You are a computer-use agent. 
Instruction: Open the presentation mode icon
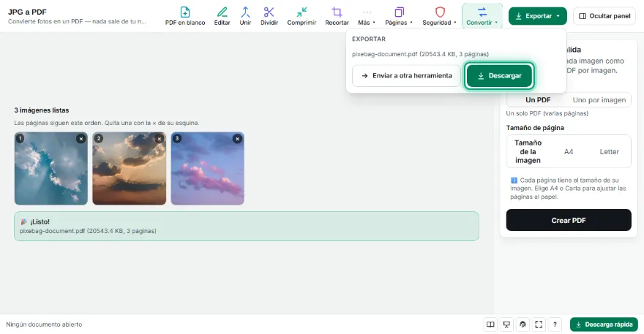(x=506, y=324)
